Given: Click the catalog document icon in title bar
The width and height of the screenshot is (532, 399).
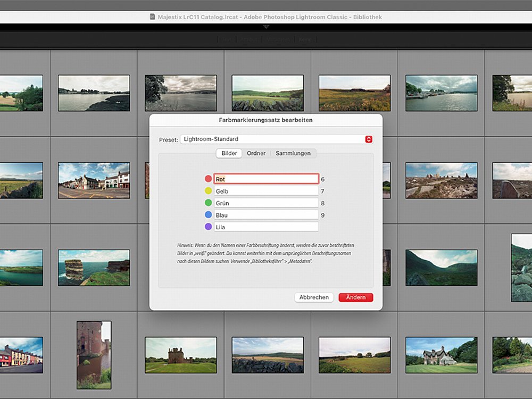Looking at the screenshot, I should [x=153, y=17].
